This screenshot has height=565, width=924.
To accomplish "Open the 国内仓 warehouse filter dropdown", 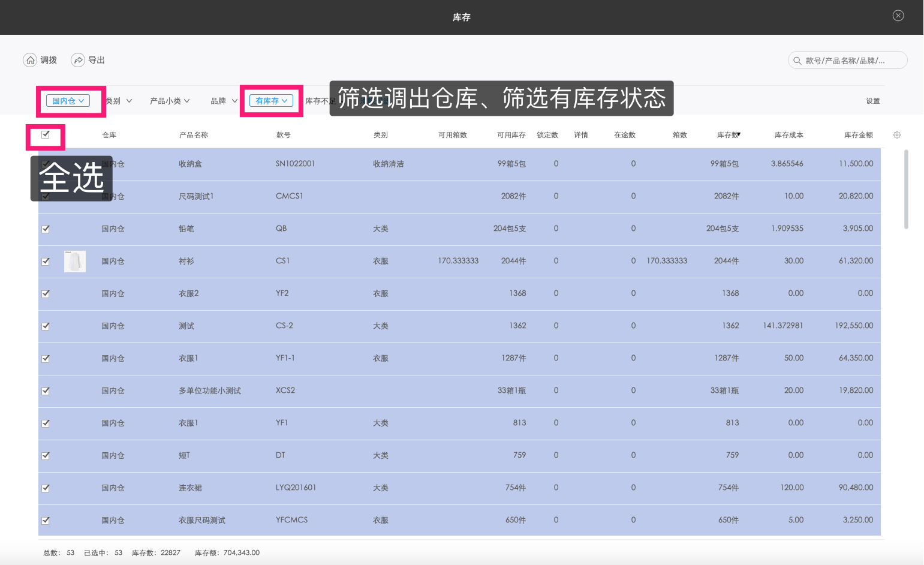I will coord(68,101).
